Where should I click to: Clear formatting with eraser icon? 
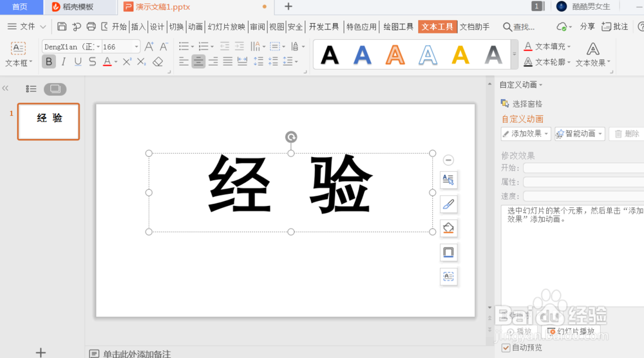click(158, 62)
